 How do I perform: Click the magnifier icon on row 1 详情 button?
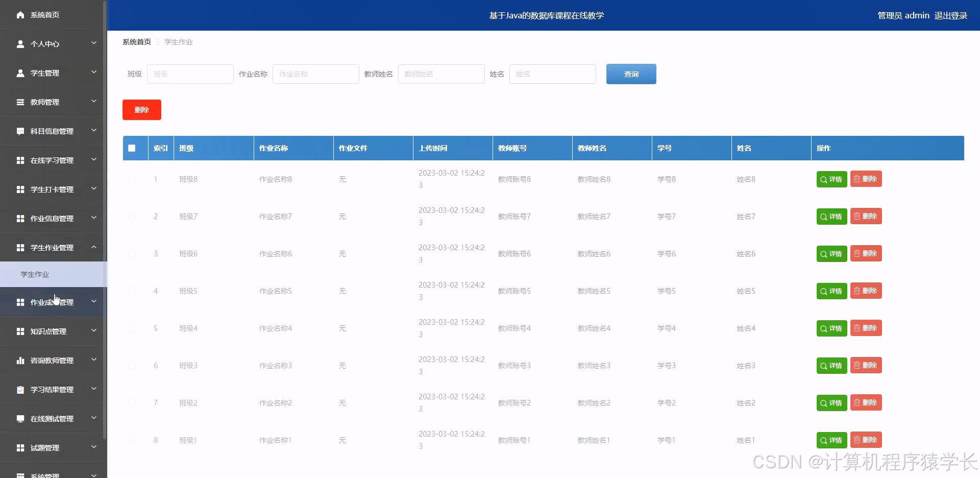pos(823,179)
